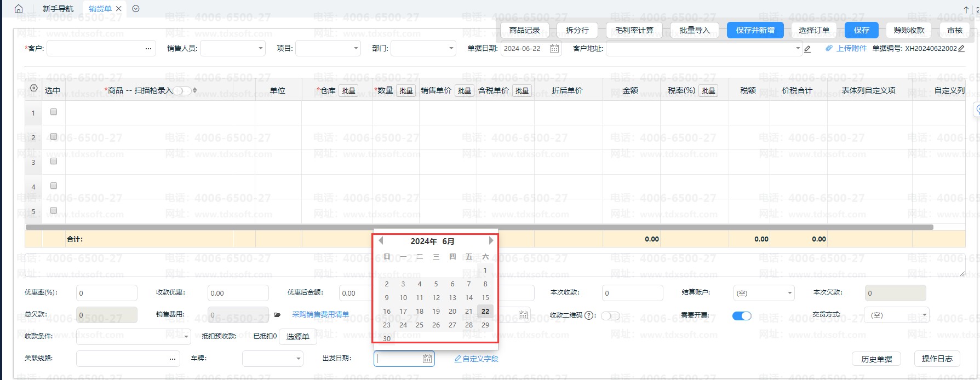Image resolution: width=980 pixels, height=380 pixels.
Task: Click the edit pencil beside 单据编号
Action: 961,49
